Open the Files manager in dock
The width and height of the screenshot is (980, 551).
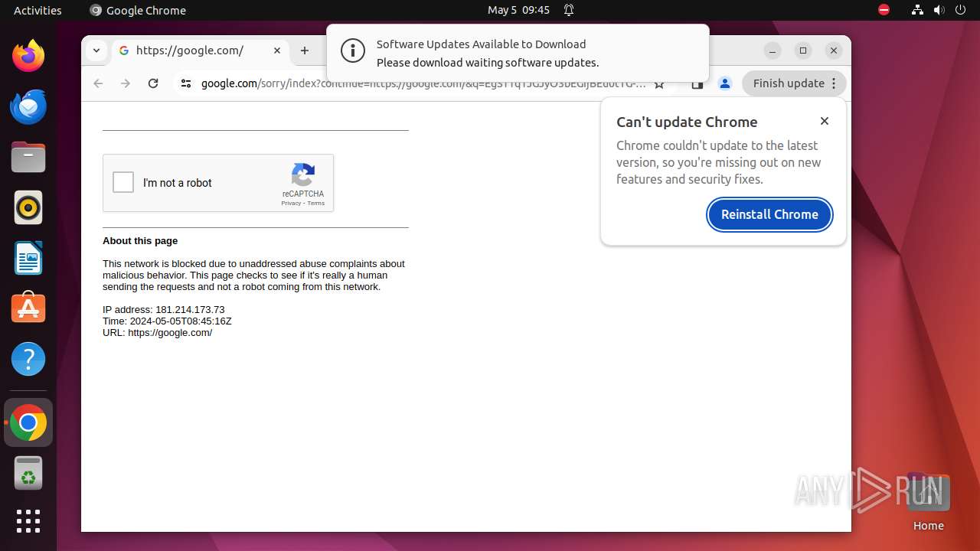(28, 157)
